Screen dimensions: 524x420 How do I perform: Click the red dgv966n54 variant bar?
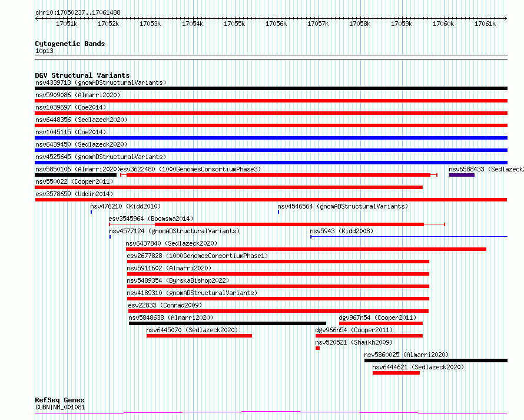pyautogui.click(x=369, y=336)
